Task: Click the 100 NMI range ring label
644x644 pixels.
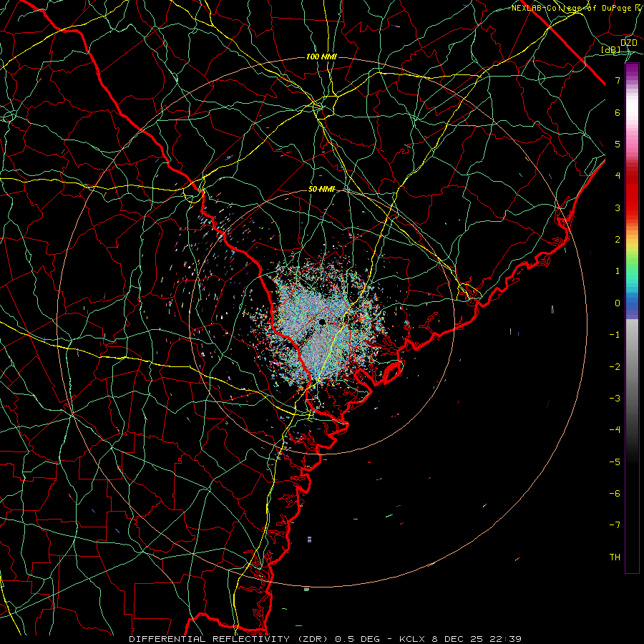Action: tap(321, 57)
